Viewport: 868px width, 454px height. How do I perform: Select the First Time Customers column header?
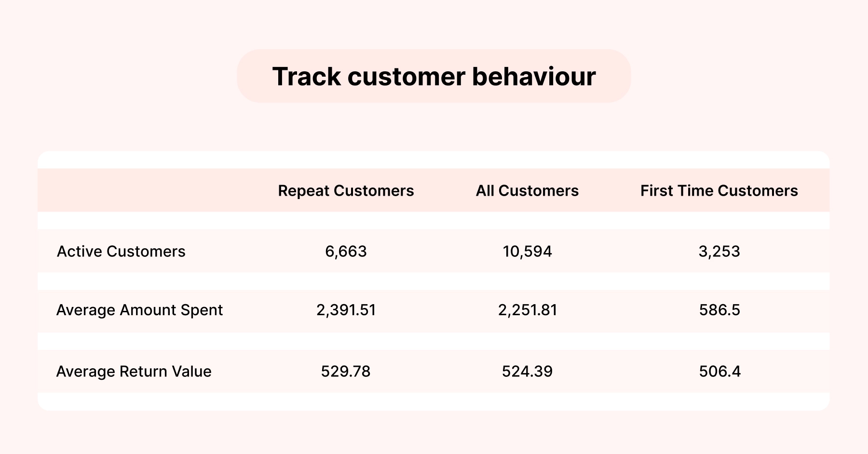pos(719,191)
